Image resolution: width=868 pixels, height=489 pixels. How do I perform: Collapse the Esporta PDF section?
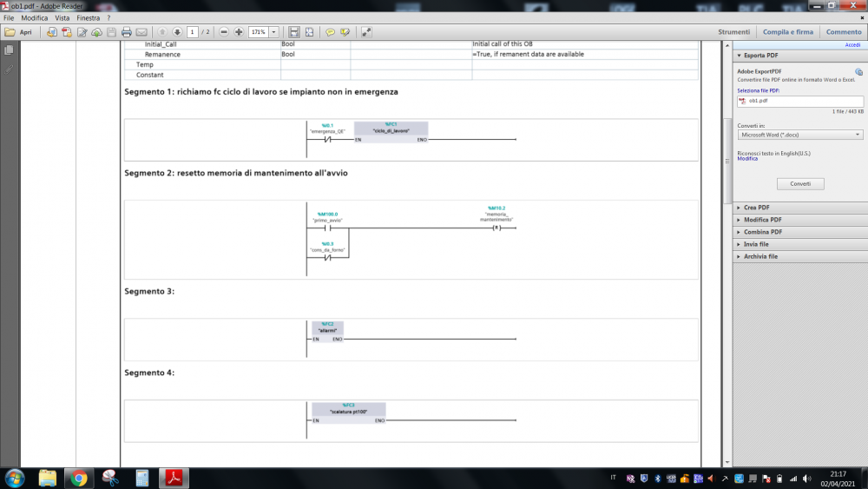click(x=760, y=56)
